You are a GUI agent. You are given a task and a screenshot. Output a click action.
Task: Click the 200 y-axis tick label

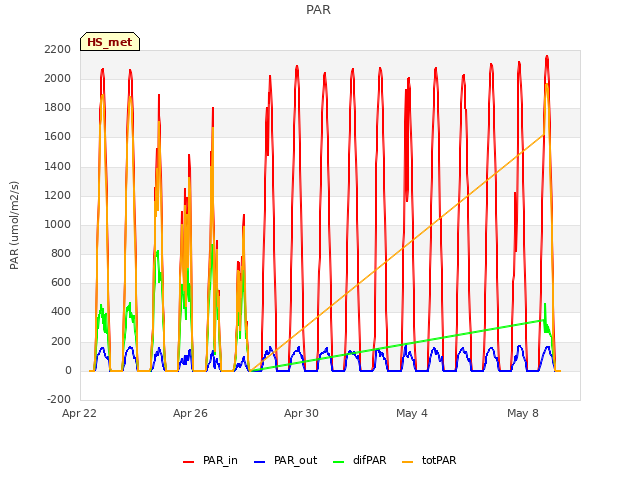(61, 342)
